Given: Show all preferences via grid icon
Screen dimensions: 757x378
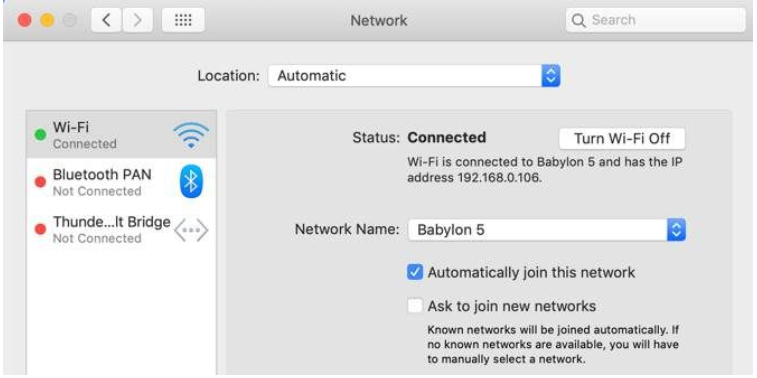Looking at the screenshot, I should point(183,20).
